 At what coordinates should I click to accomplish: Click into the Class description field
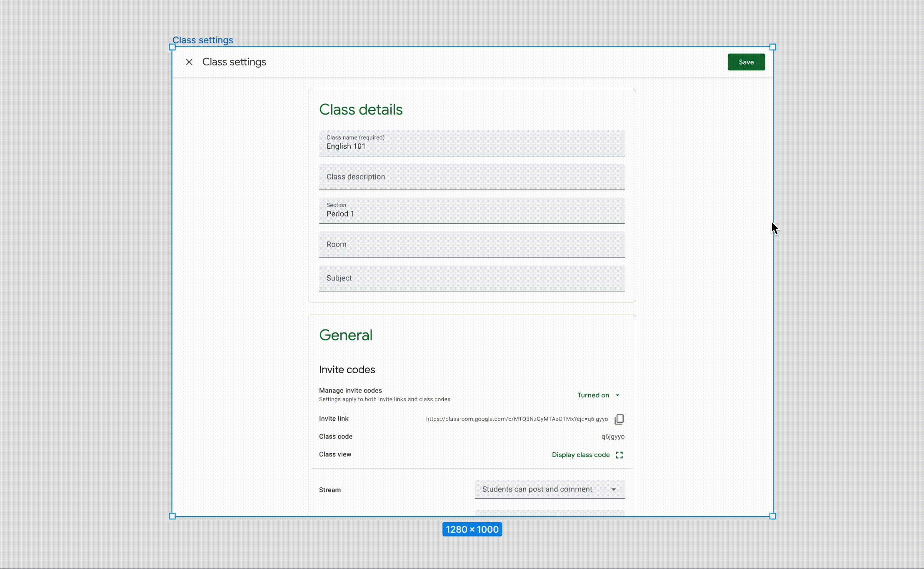click(x=472, y=177)
